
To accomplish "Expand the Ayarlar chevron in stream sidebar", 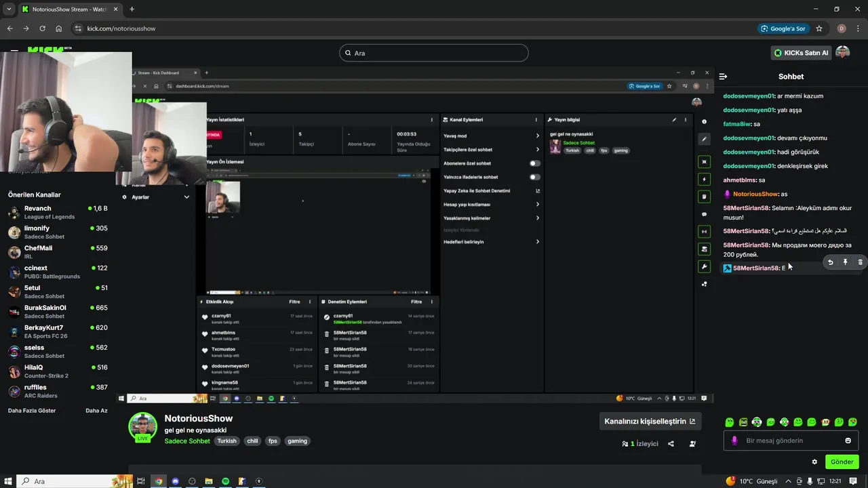I will tap(186, 197).
